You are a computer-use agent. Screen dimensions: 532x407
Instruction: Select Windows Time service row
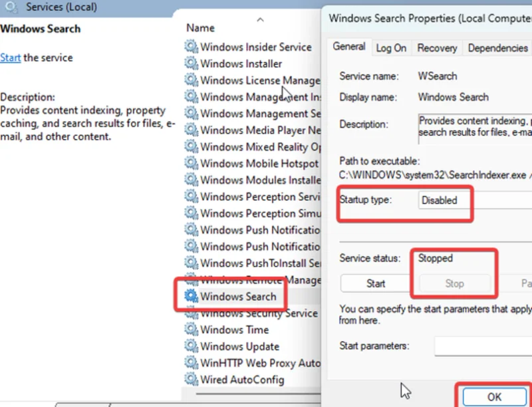coord(253,330)
